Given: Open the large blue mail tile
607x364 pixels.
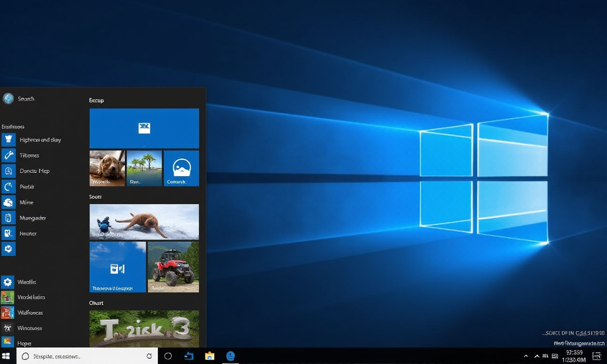Looking at the screenshot, I should click(144, 128).
